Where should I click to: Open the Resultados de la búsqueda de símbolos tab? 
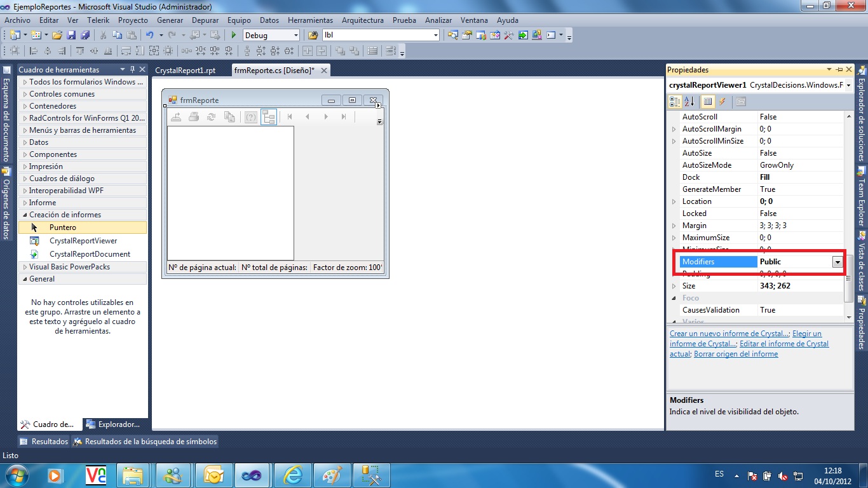[145, 442]
